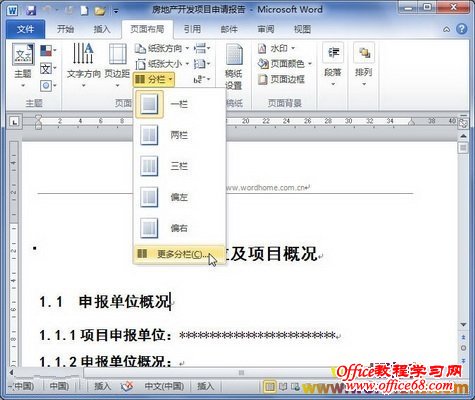Click the 页面边框 page borders button
The image size is (475, 400).
[282, 79]
